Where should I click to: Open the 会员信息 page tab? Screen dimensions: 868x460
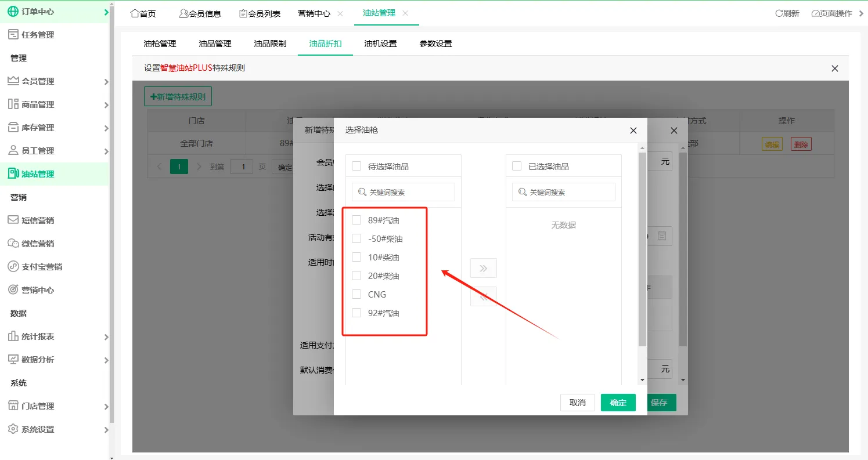pyautogui.click(x=200, y=13)
